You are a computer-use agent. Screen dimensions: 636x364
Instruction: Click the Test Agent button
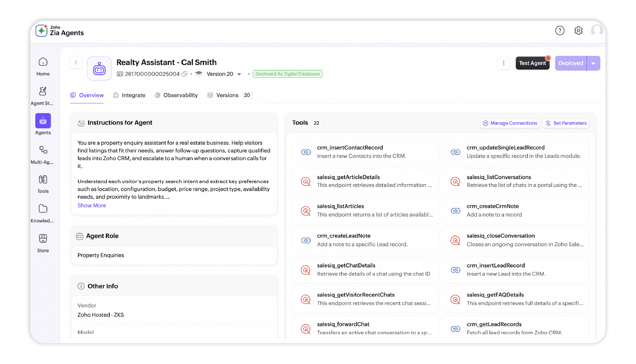532,63
